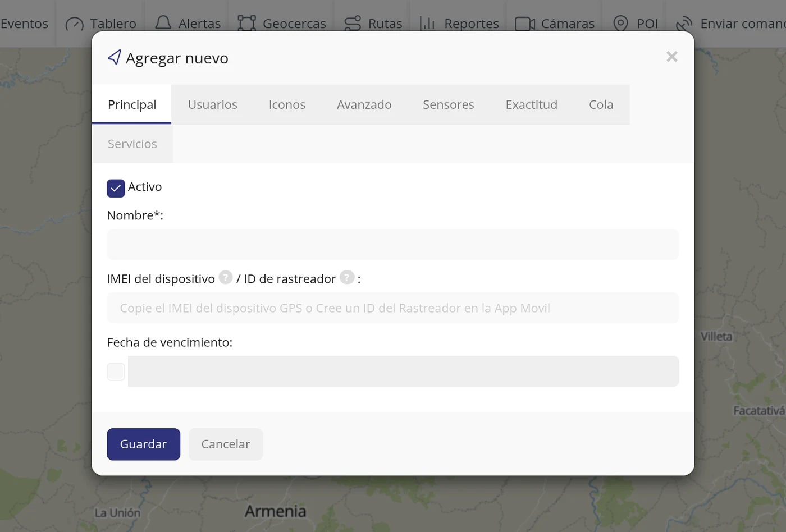Click the help icon beside IMEI del dispositivo
Image resolution: width=786 pixels, height=532 pixels.
[226, 277]
